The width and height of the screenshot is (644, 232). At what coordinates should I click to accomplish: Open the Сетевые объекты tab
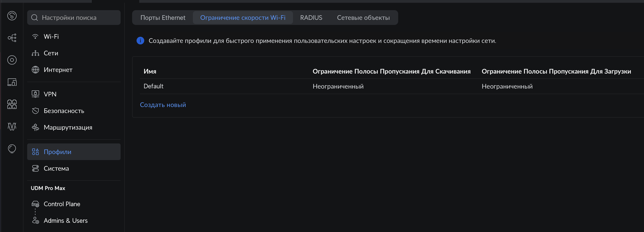pyautogui.click(x=363, y=18)
